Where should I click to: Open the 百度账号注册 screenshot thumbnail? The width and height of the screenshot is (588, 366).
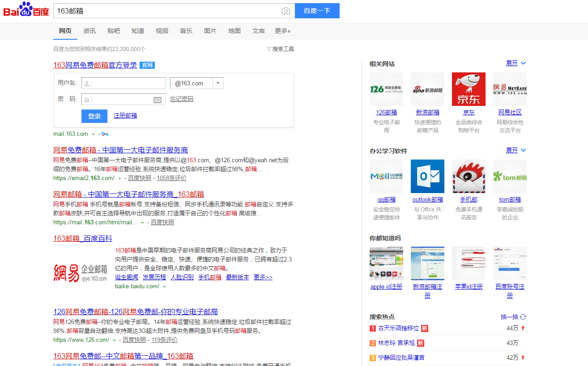coord(510,263)
